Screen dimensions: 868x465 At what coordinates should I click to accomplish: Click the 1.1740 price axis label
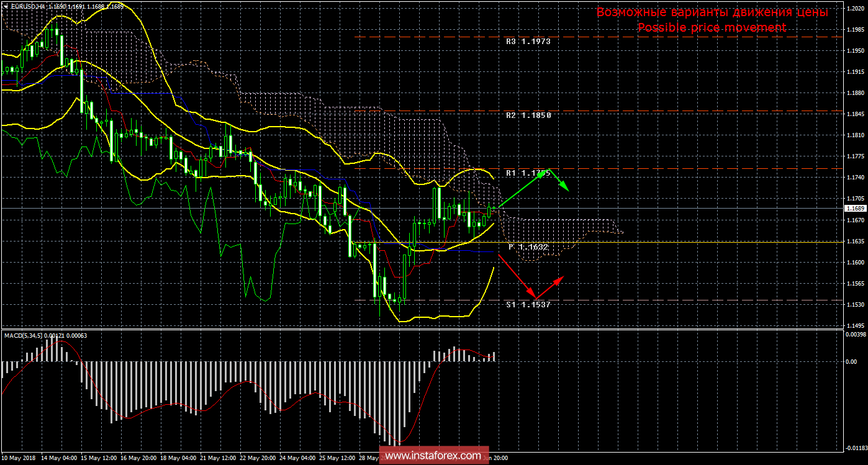856,178
